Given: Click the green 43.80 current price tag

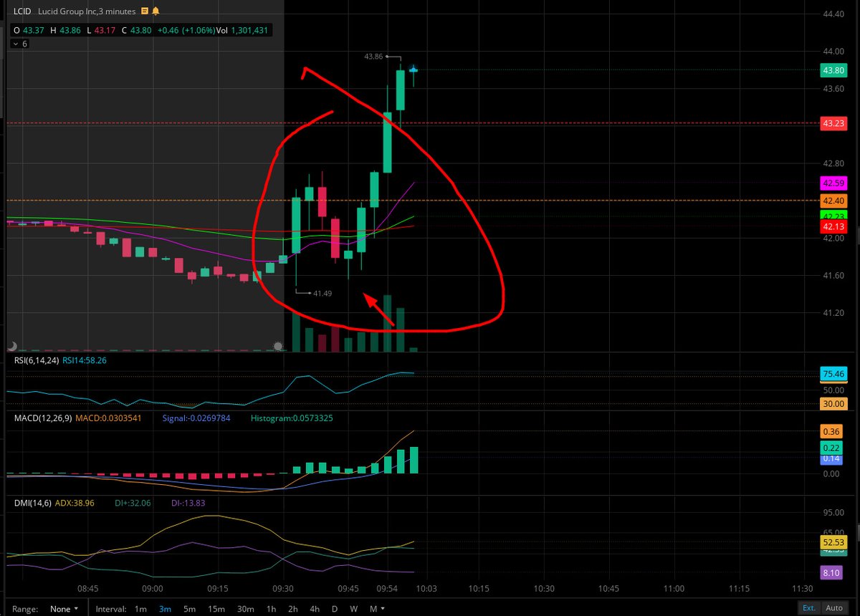Looking at the screenshot, I should 833,70.
